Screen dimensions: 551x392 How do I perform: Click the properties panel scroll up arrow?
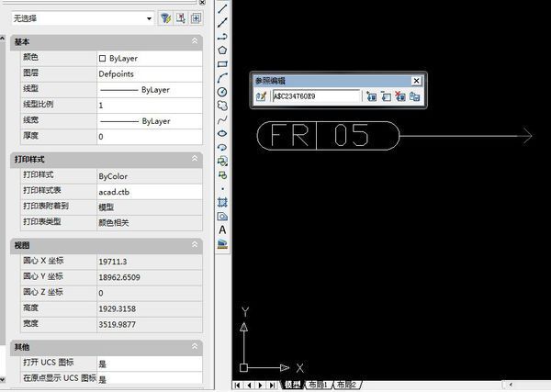(x=3, y=38)
